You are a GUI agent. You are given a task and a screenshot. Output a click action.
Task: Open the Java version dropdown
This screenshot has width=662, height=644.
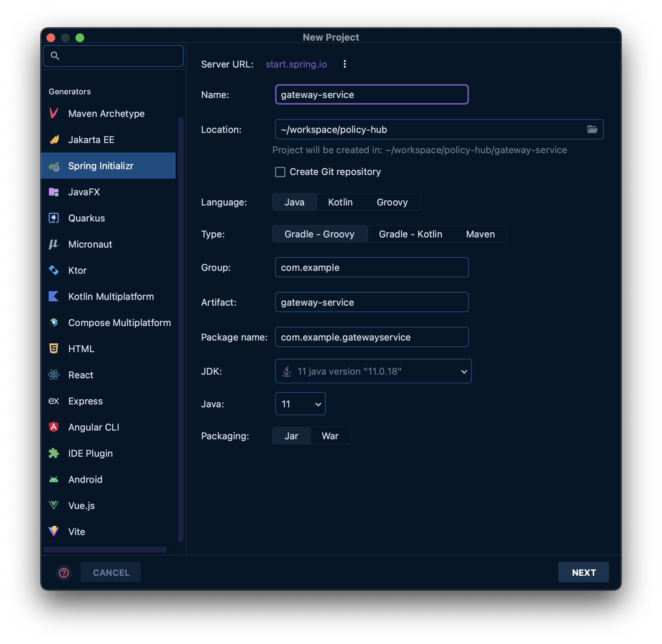pyautogui.click(x=301, y=404)
